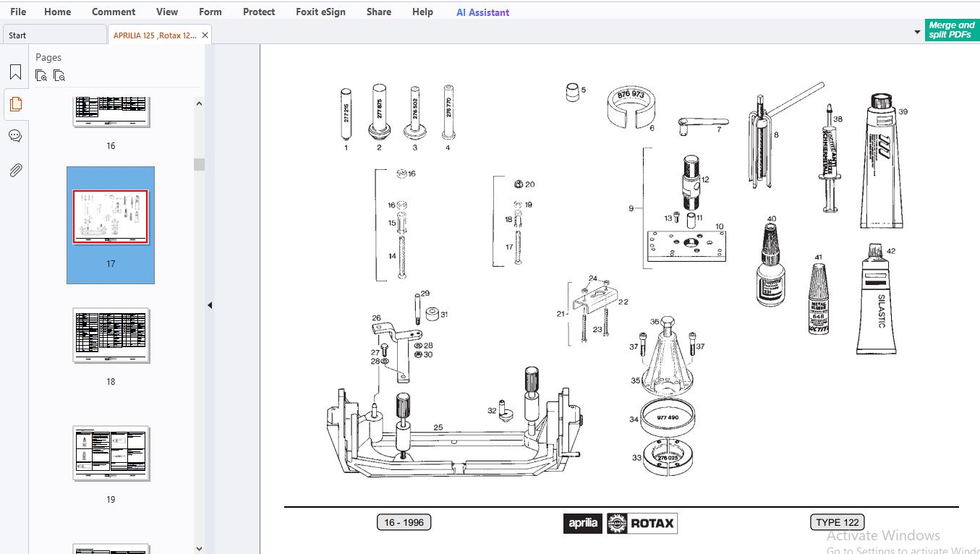Screen dimensions: 980x554
Task: Select the page 18 thumbnail
Action: click(x=111, y=336)
